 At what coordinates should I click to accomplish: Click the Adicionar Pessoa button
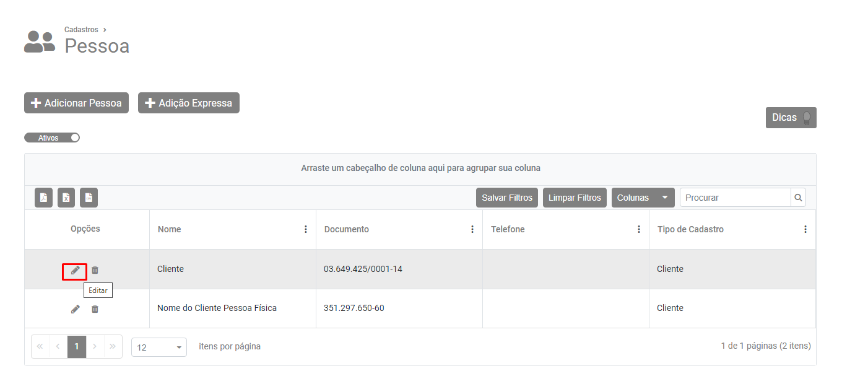click(x=76, y=103)
